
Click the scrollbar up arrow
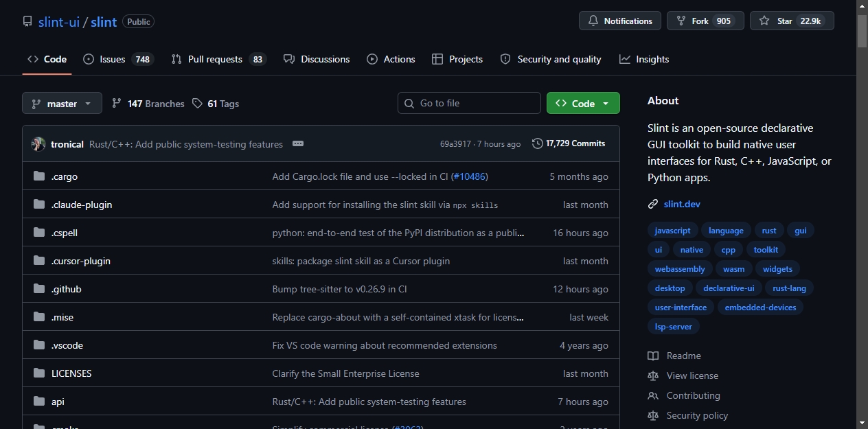click(x=862, y=5)
